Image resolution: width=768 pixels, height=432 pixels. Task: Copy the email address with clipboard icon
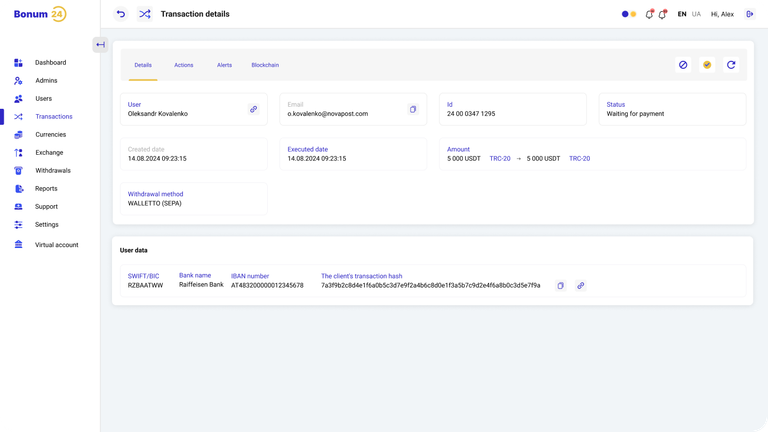[413, 109]
